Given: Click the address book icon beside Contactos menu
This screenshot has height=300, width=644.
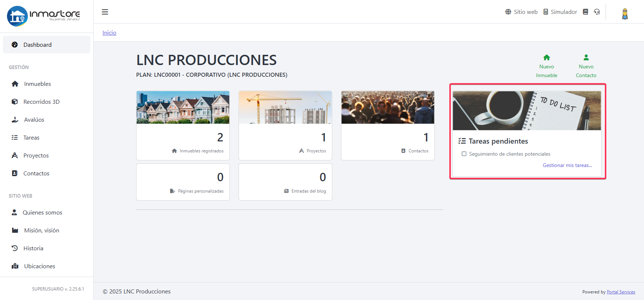Looking at the screenshot, I should [x=15, y=173].
